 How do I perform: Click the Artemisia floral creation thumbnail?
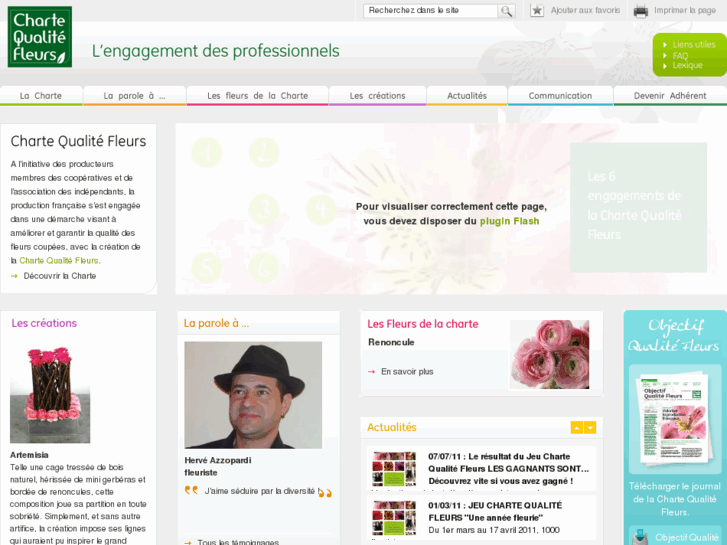click(50, 394)
